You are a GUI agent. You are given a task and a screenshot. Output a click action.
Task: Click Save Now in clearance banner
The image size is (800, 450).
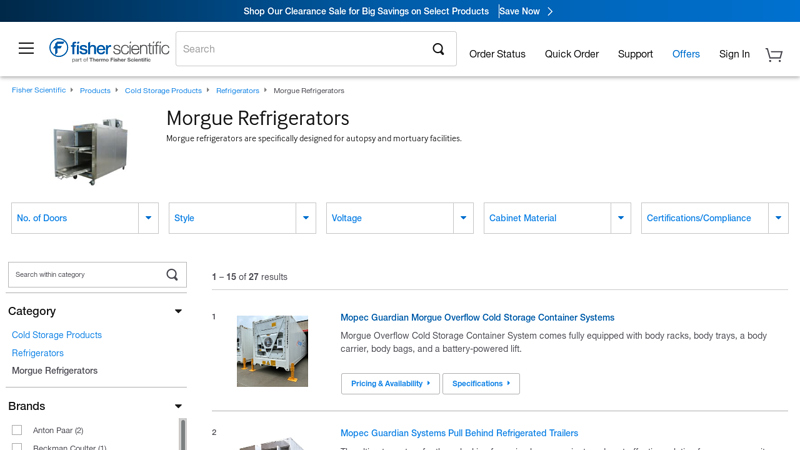point(519,11)
